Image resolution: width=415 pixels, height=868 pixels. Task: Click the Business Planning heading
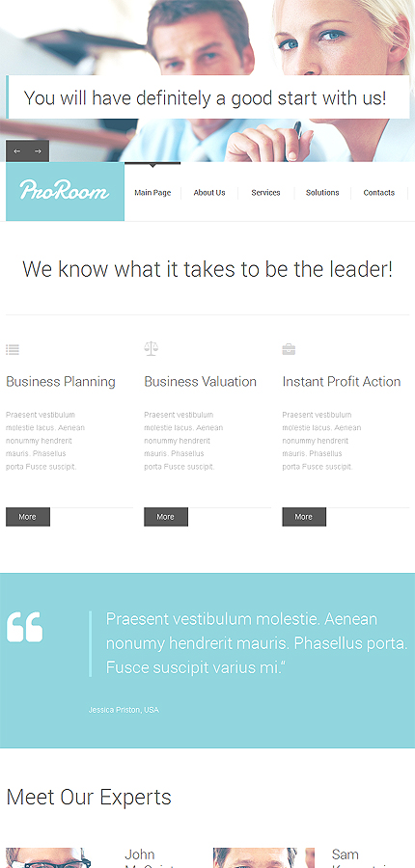(61, 381)
